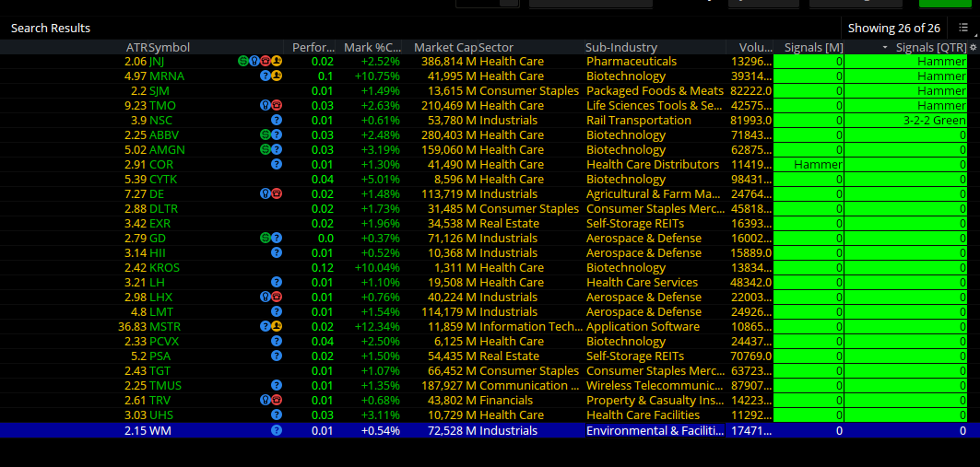Click the red phone icon in TMO row
The height and width of the screenshot is (467, 980).
click(x=277, y=106)
